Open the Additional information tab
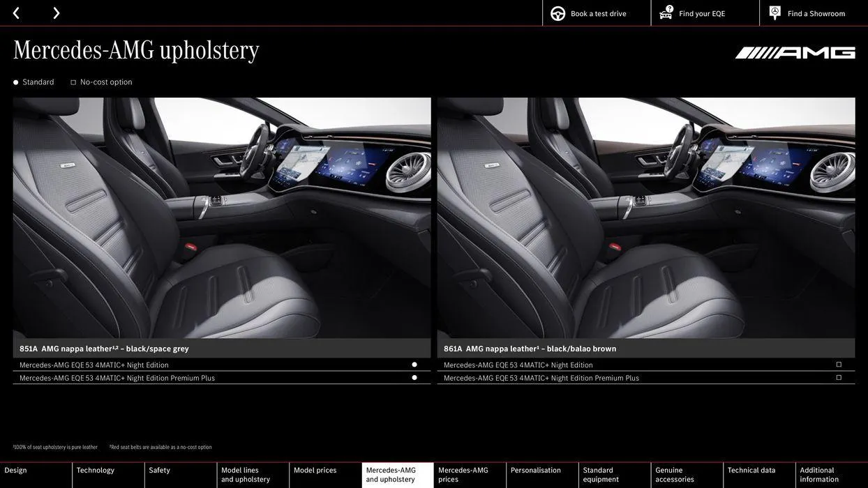Image resolution: width=868 pixels, height=488 pixels. coord(832,475)
